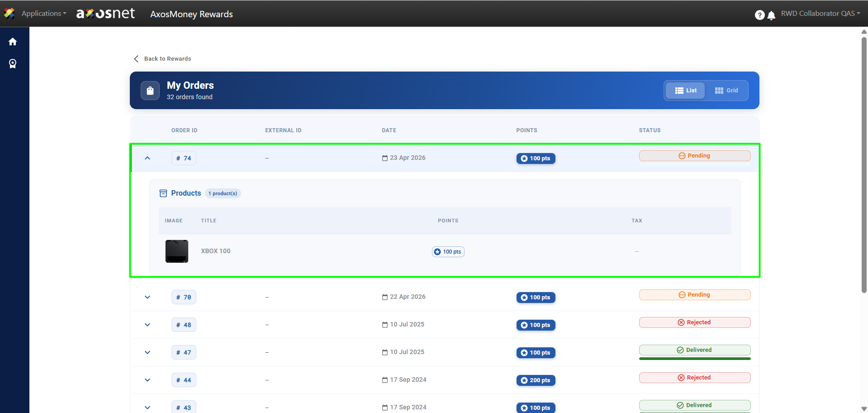Viewport: 868px width, 413px height.
Task: Click the Back to Rewards link
Action: (167, 59)
